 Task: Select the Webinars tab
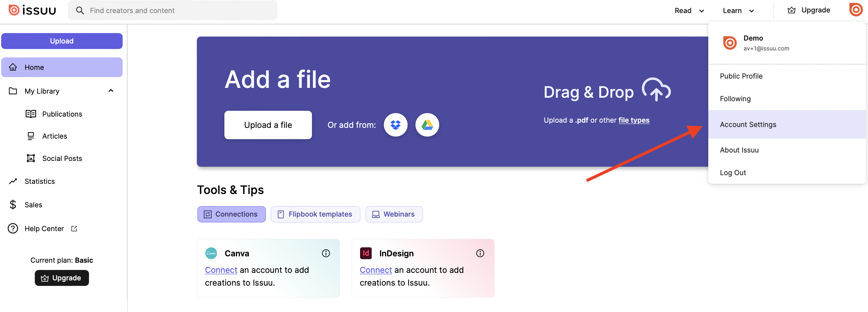pyautogui.click(x=394, y=214)
